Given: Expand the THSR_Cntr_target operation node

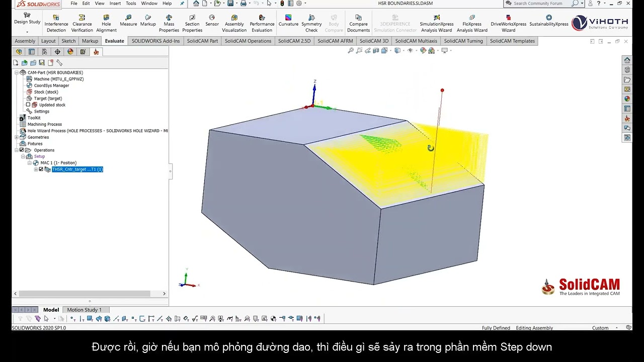Looking at the screenshot, I should [36, 169].
